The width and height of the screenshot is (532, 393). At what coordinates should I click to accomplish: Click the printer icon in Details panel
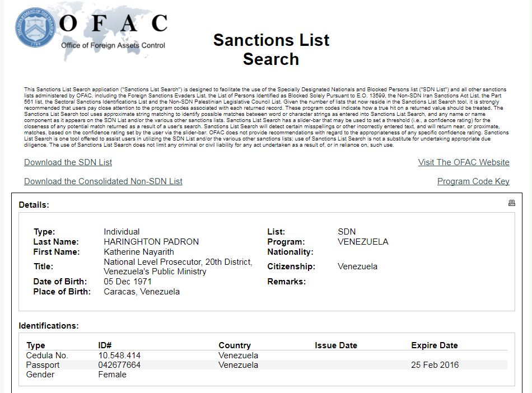click(x=512, y=203)
